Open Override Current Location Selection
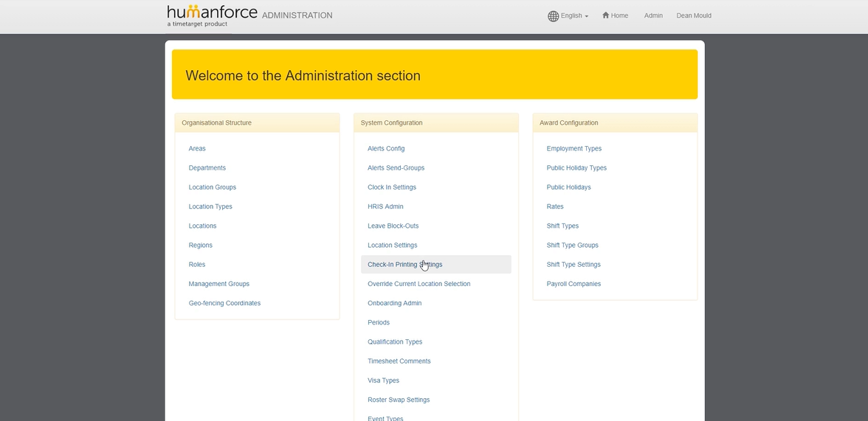This screenshot has width=868, height=421. 419,284
